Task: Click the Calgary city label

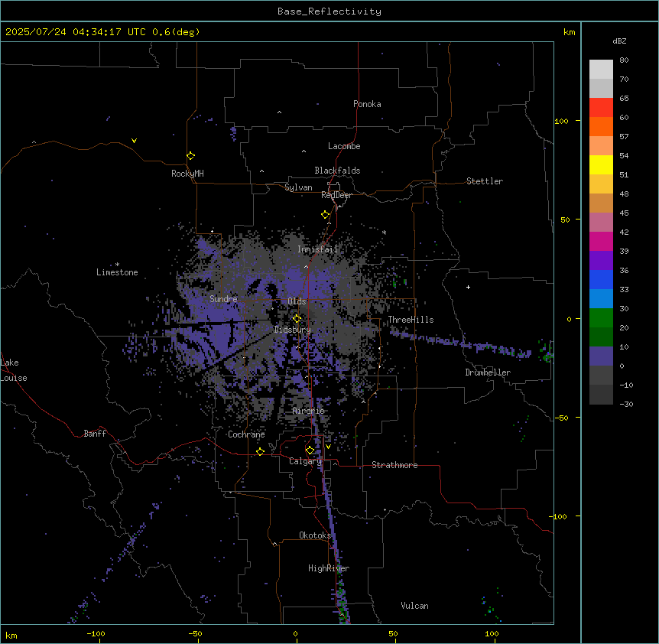Action: 306,461
